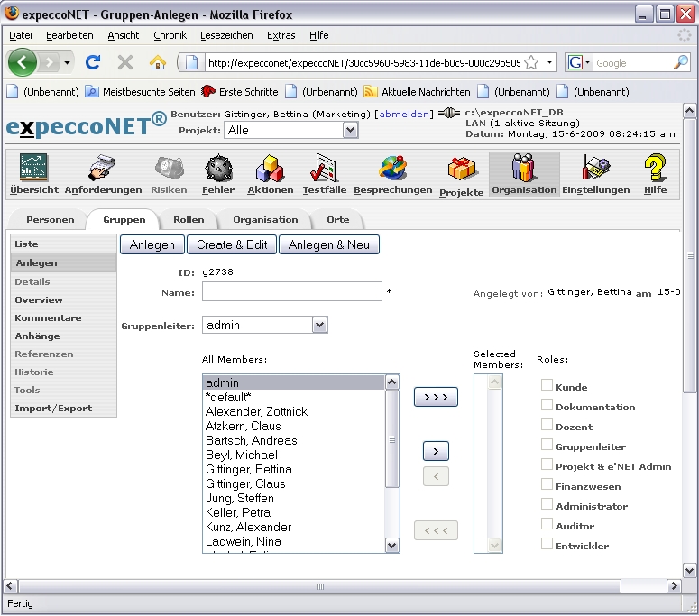Open the Testfälle checklist icon
The height and width of the screenshot is (616, 699).
point(323,169)
